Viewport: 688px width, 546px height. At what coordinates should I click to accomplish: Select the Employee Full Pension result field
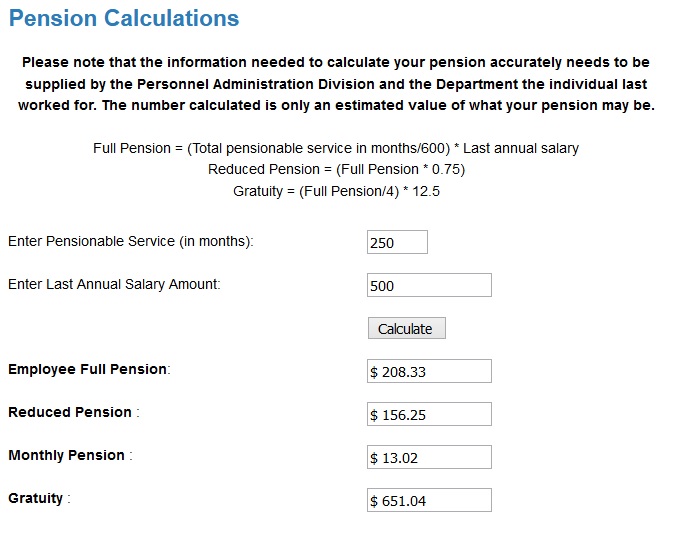pos(429,371)
